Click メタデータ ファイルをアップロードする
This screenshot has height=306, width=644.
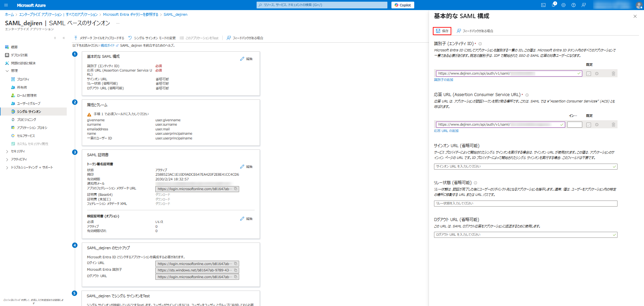click(99, 38)
